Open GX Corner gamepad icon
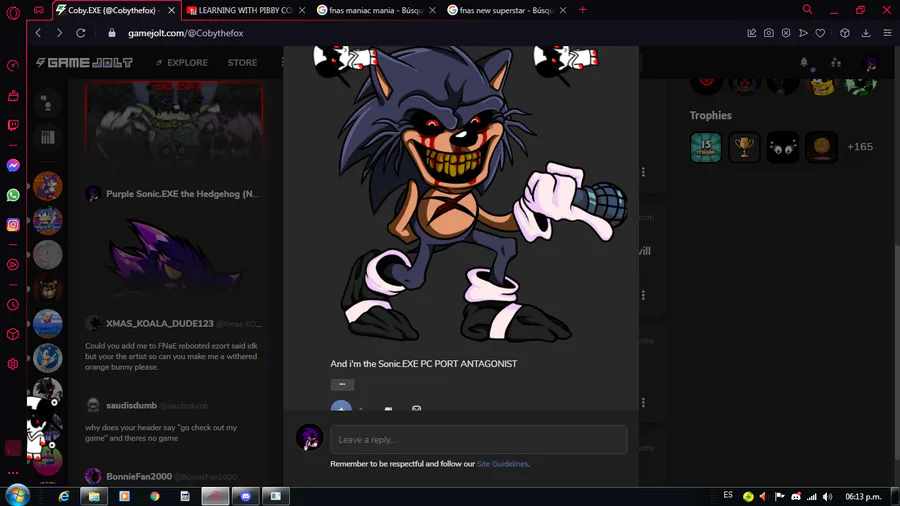The width and height of the screenshot is (900, 506). [x=38, y=10]
